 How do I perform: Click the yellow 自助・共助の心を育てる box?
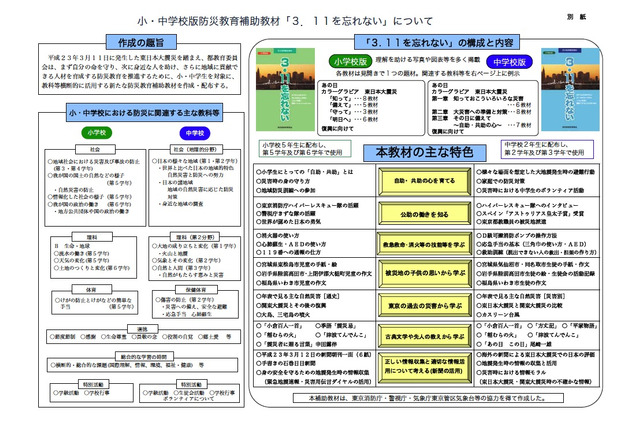tap(424, 181)
